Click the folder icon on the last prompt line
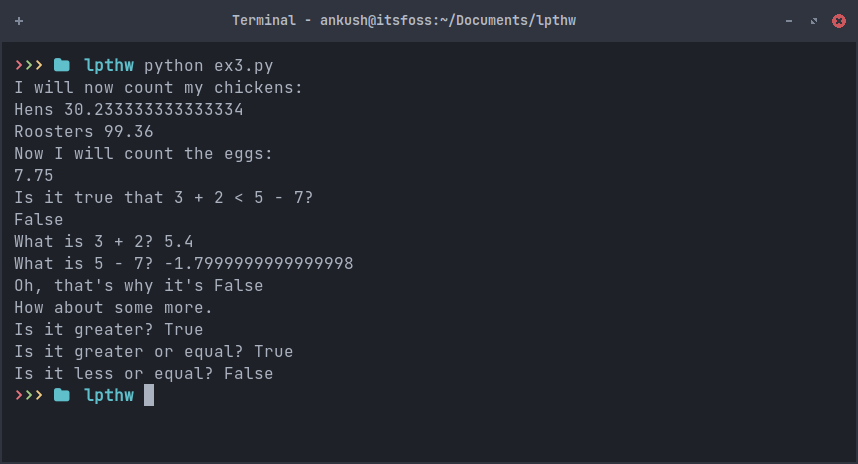Image resolution: width=858 pixels, height=464 pixels. 62,396
